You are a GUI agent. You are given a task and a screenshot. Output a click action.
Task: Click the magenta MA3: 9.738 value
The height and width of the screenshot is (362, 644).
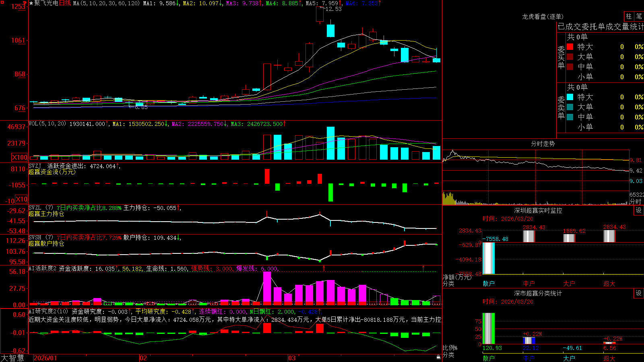click(242, 3)
